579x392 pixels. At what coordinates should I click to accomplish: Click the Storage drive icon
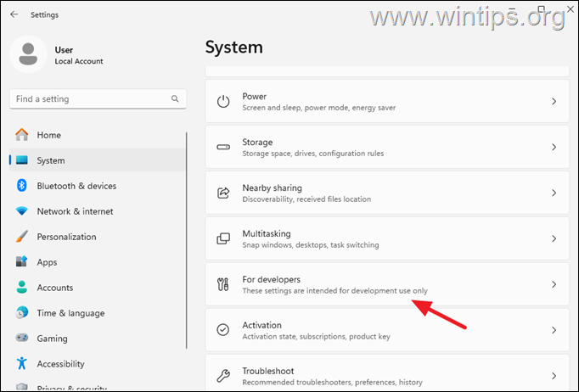(x=223, y=148)
